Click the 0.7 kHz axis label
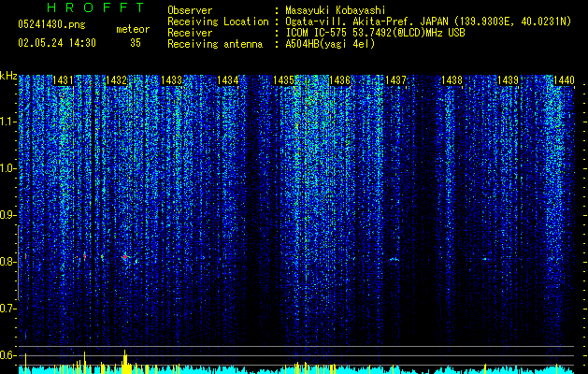This screenshot has width=588, height=374. pos(8,309)
